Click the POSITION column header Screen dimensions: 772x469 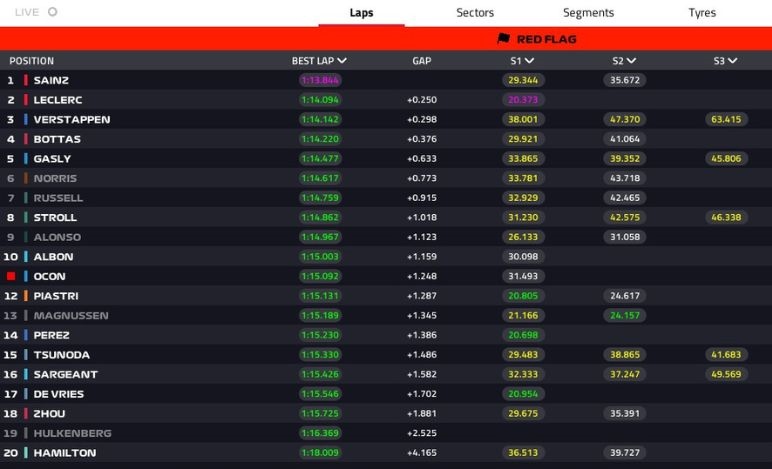32,61
